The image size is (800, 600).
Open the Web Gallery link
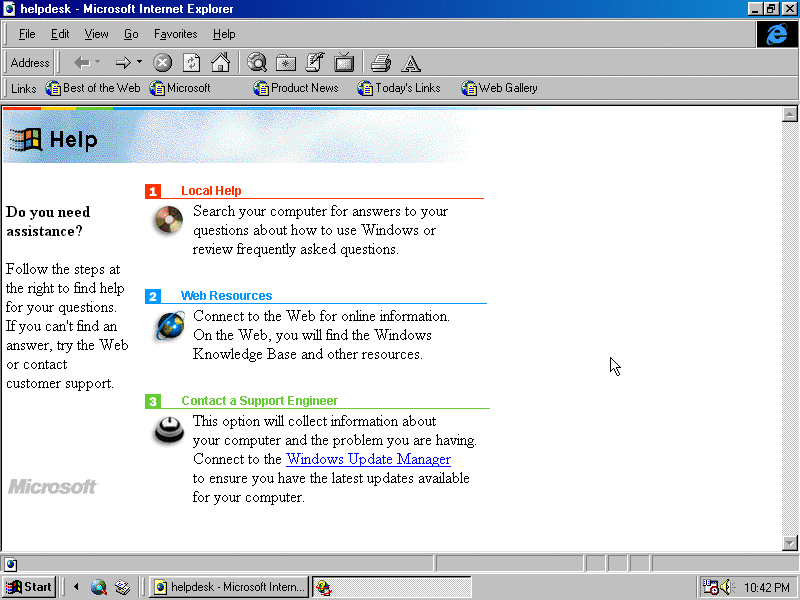click(x=499, y=88)
